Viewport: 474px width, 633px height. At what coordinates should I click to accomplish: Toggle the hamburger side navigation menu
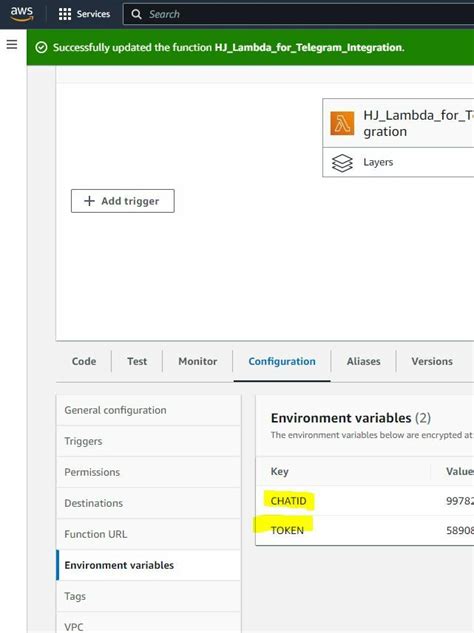[x=12, y=44]
